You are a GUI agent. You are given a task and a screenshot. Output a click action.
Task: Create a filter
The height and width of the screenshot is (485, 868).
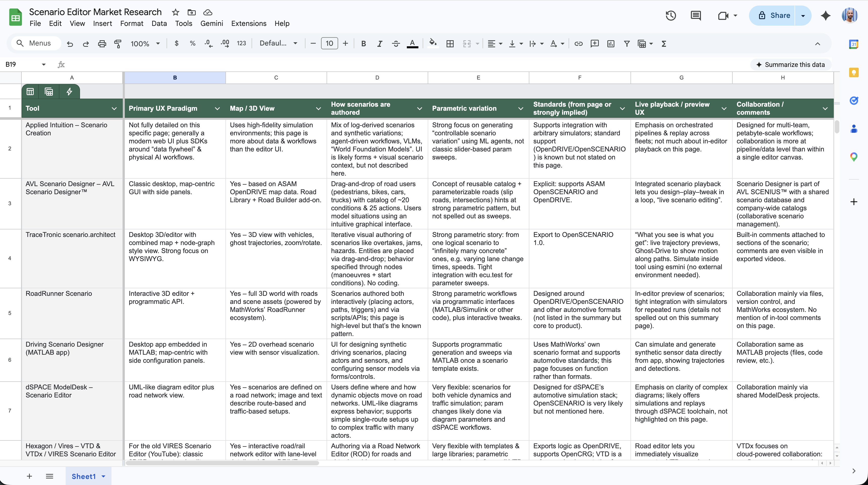pos(627,44)
